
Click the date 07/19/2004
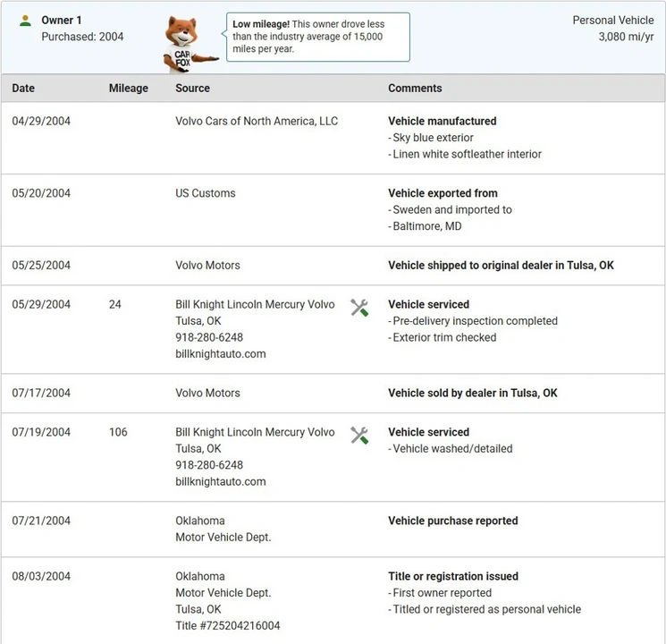click(x=41, y=432)
